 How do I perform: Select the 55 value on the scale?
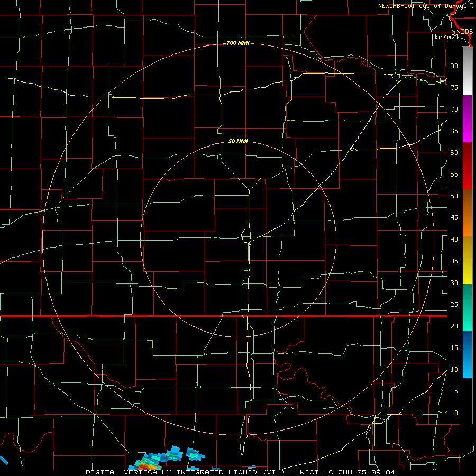tap(454, 174)
